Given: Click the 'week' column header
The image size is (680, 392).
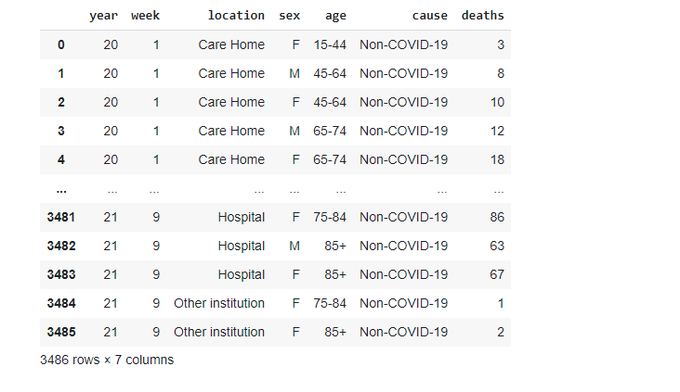Looking at the screenshot, I should pyautogui.click(x=145, y=16).
